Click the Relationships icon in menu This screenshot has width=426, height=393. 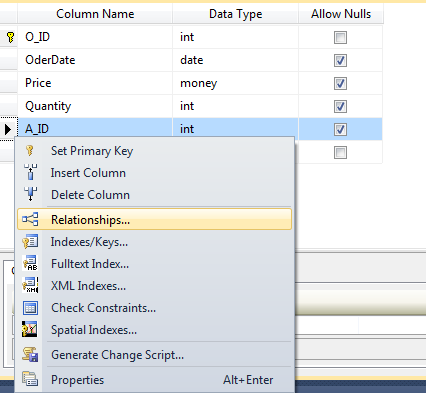pos(30,219)
